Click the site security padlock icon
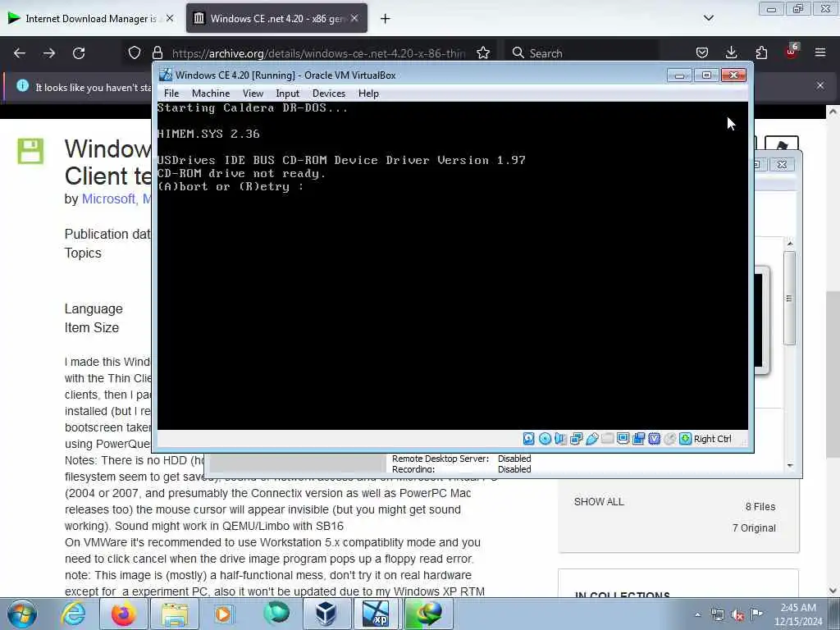This screenshot has width=840, height=630. [x=157, y=53]
